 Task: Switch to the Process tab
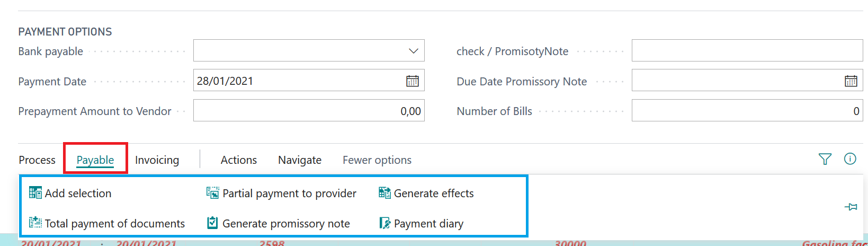click(37, 160)
